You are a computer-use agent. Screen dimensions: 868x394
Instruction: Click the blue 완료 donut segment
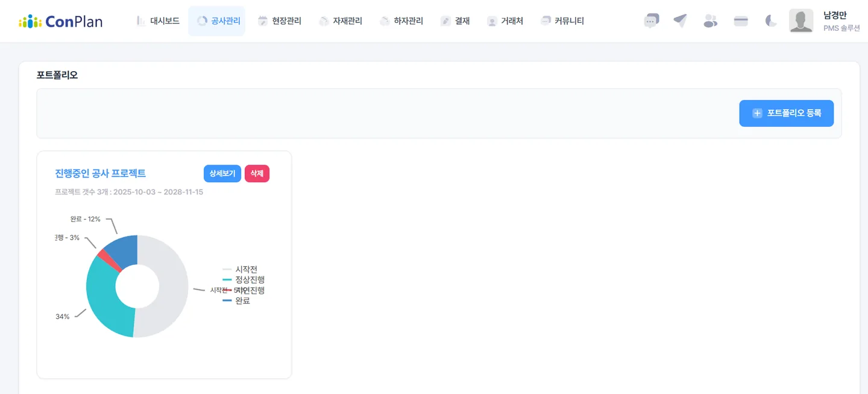[x=124, y=252]
